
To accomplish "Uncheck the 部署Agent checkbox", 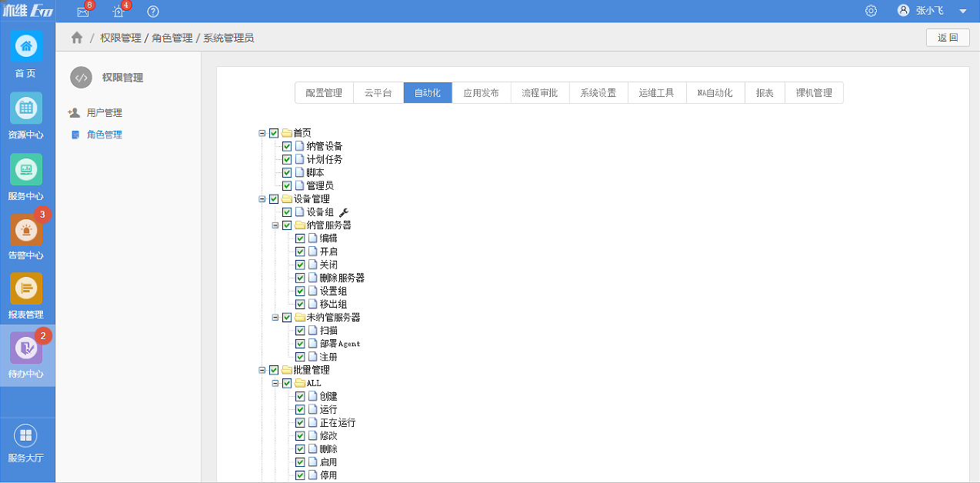I will [300, 344].
